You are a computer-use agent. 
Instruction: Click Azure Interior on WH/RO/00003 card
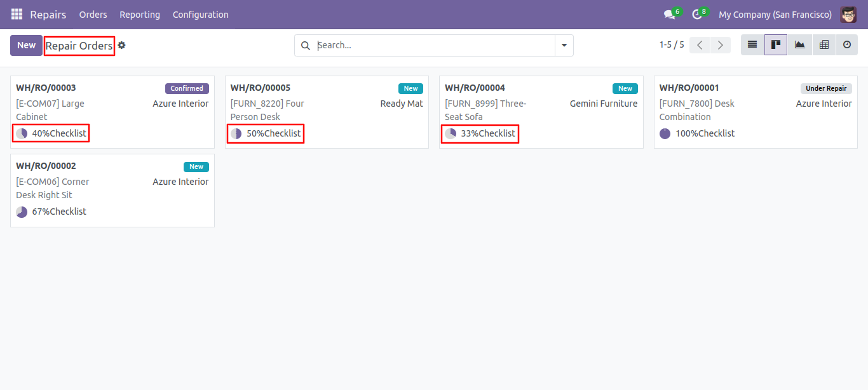coord(180,104)
